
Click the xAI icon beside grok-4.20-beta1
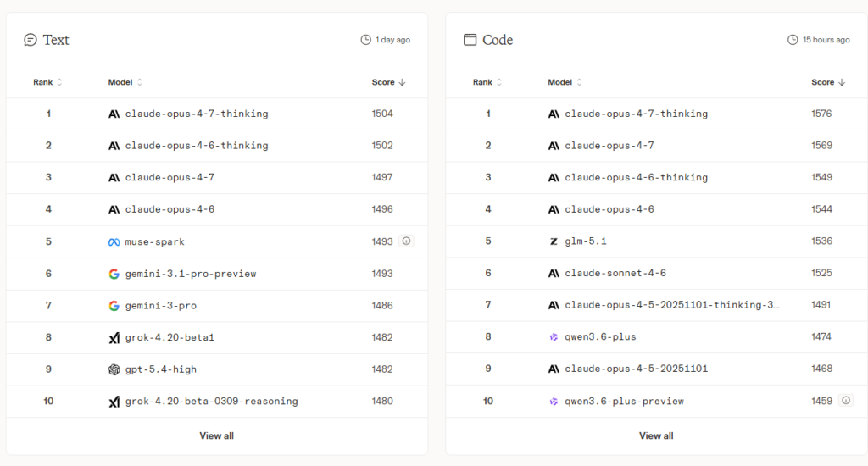click(x=114, y=337)
